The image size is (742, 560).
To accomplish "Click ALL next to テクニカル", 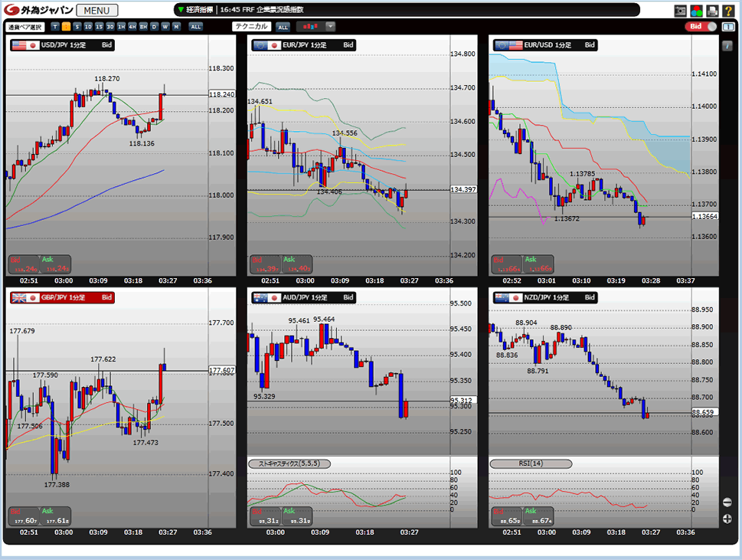I will (283, 27).
